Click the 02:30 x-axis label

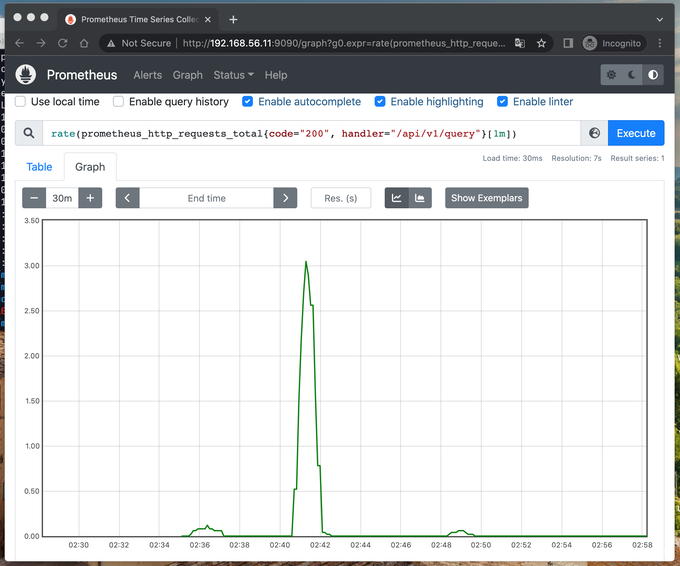pyautogui.click(x=78, y=545)
